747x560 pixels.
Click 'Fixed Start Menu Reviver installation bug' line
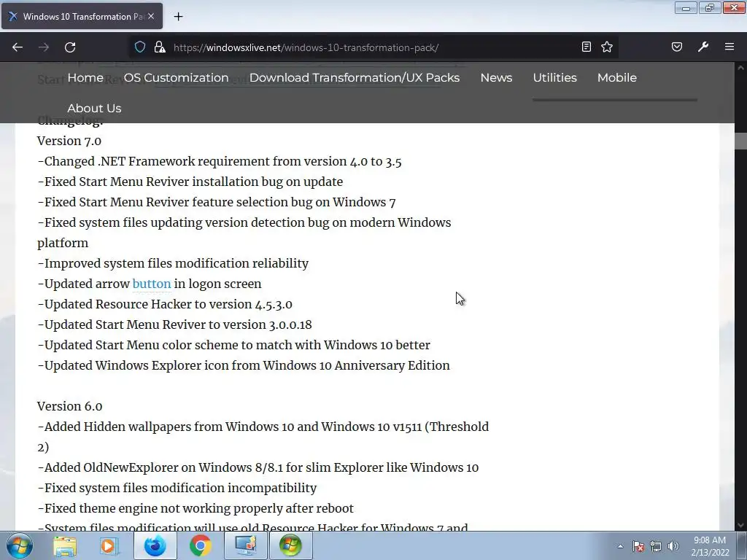point(190,182)
